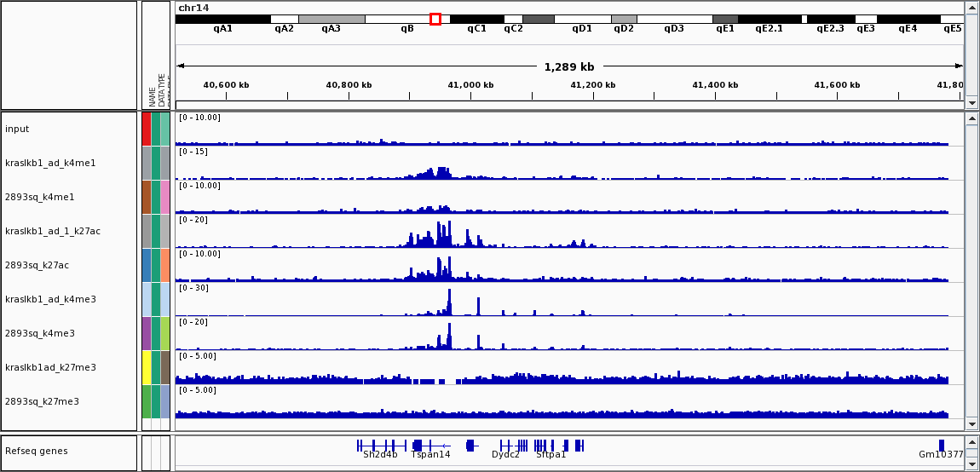Image resolution: width=980 pixels, height=472 pixels.
Task: Click the 41,000 kb ruler position
Action: click(x=470, y=85)
